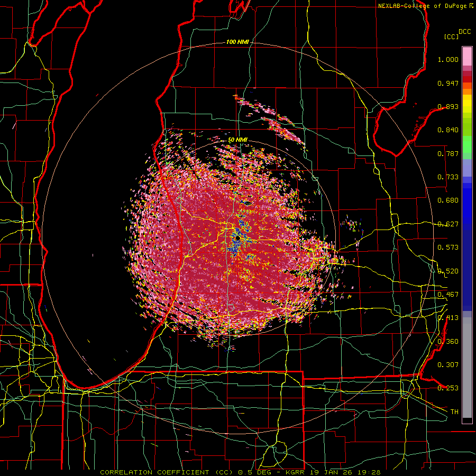This screenshot has width=476, height=476.
Task: Click the [CC] units label
Action: pyautogui.click(x=452, y=36)
